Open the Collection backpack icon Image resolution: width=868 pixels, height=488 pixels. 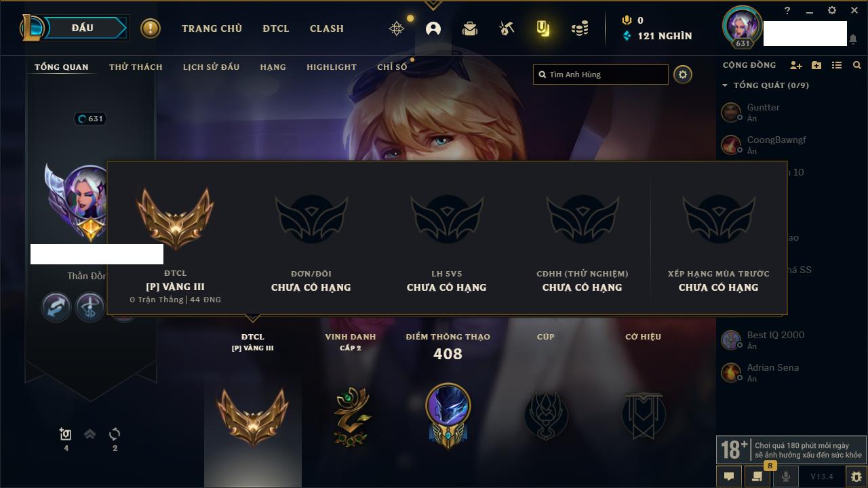470,28
